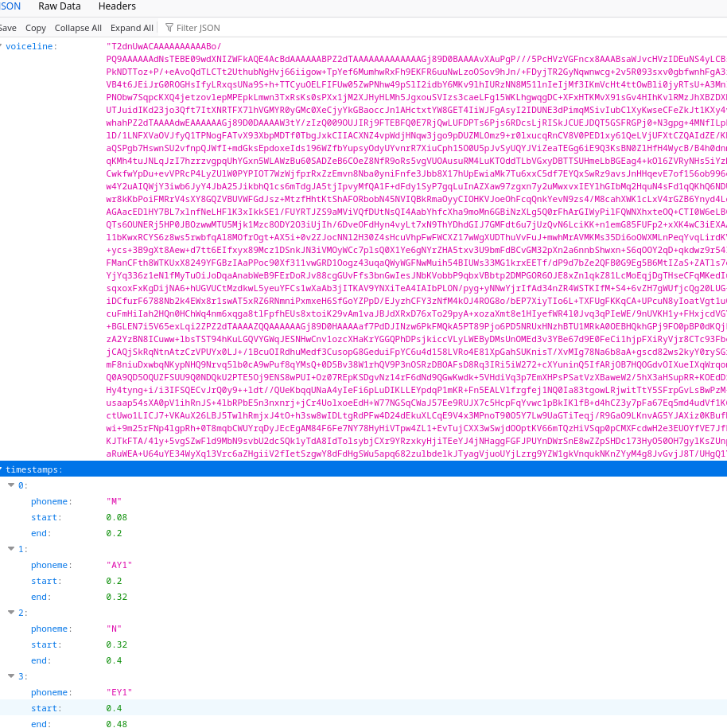
Task: Select end value 0.48
Action: point(116,724)
